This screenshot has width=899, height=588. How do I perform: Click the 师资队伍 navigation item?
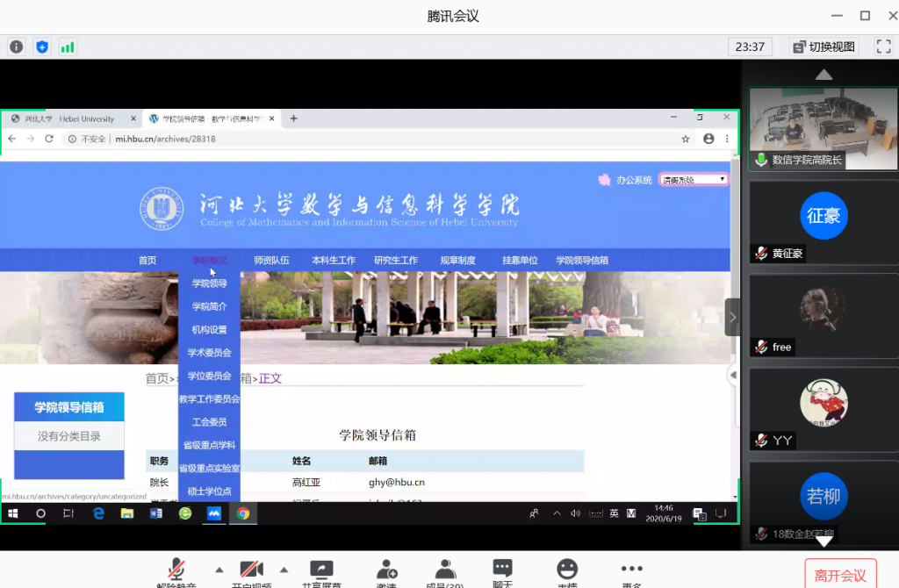click(x=271, y=260)
